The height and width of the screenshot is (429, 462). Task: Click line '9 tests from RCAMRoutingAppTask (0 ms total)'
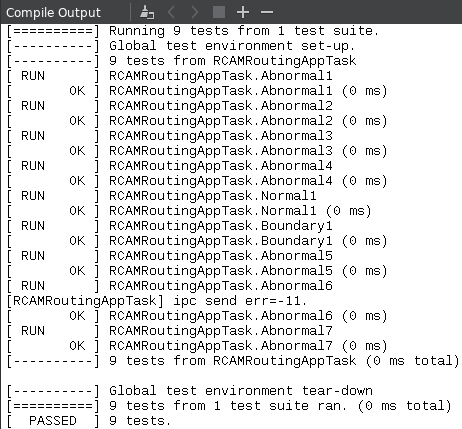click(x=233, y=361)
